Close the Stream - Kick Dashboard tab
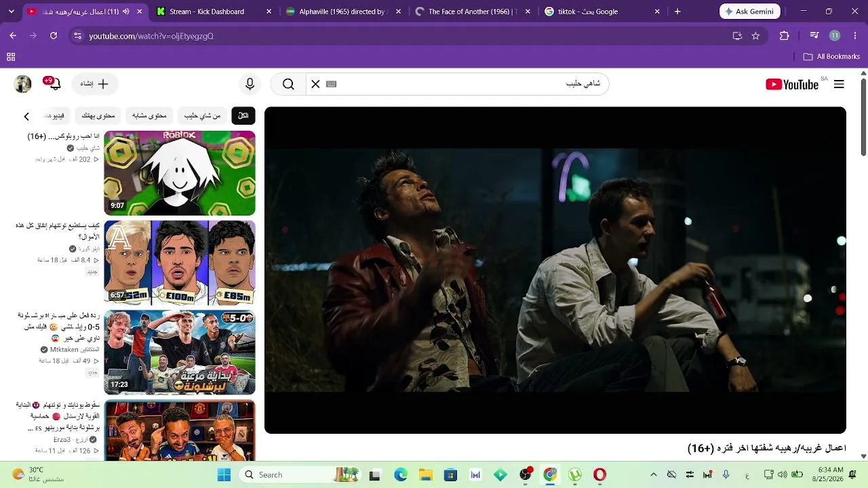Viewport: 868px width, 488px height. (x=269, y=12)
